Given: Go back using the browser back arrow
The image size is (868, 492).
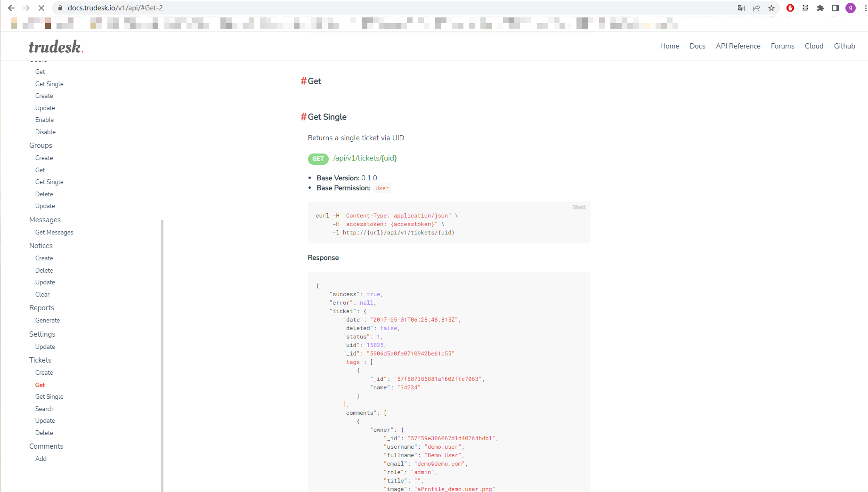Looking at the screenshot, I should click(x=11, y=8).
